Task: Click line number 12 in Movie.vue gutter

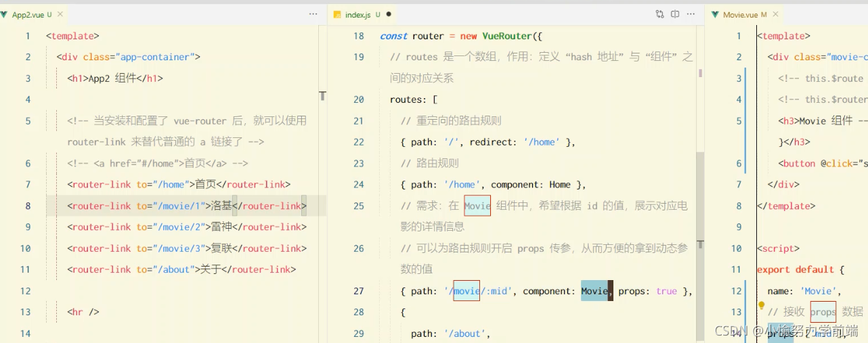Action: (736, 291)
